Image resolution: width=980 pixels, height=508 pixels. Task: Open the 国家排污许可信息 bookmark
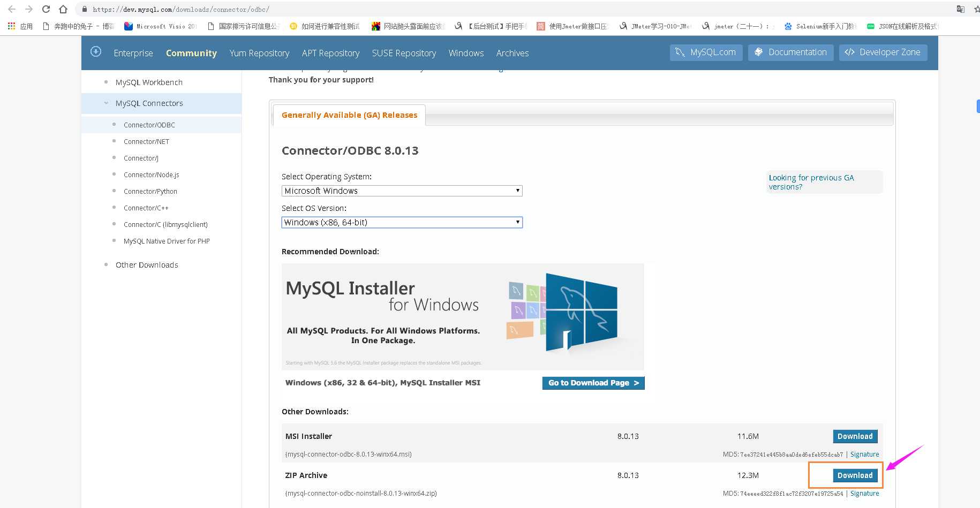pos(243,26)
